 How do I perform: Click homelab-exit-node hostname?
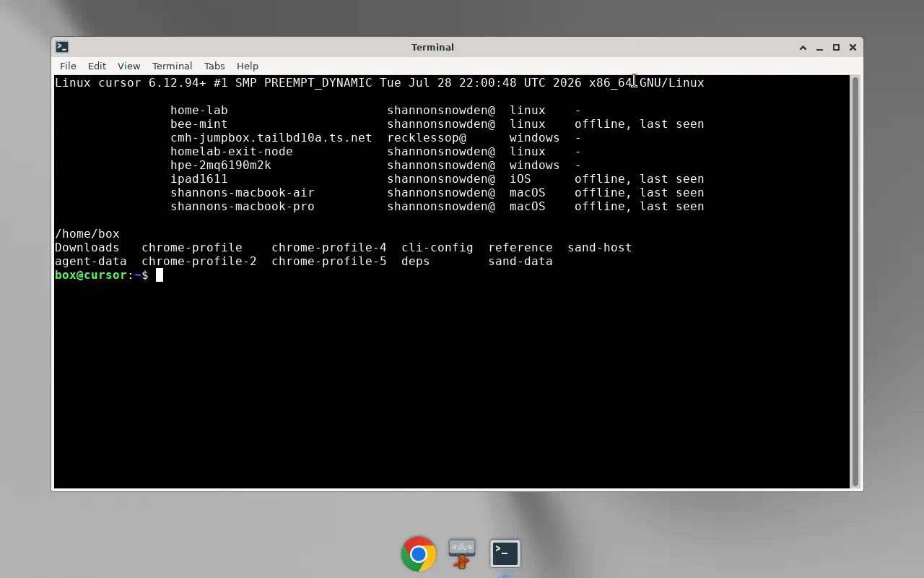232,152
